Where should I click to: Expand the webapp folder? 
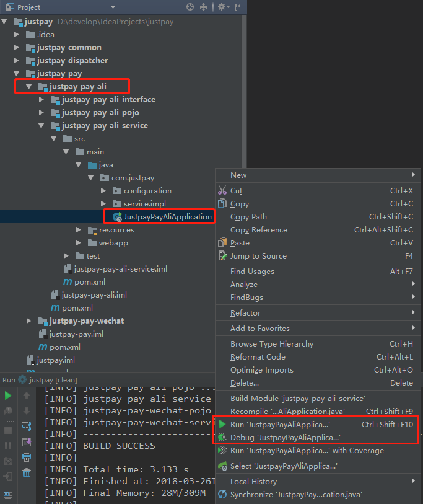(79, 242)
